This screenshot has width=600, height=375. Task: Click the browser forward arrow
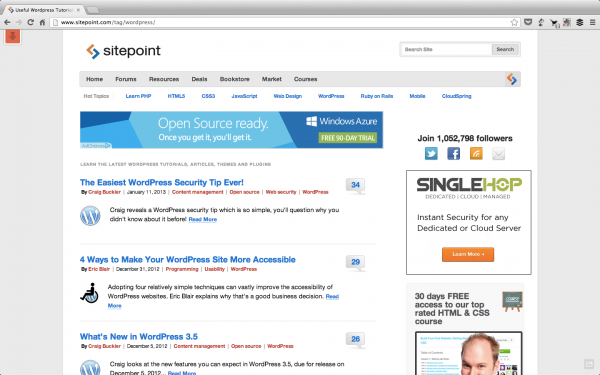19,22
